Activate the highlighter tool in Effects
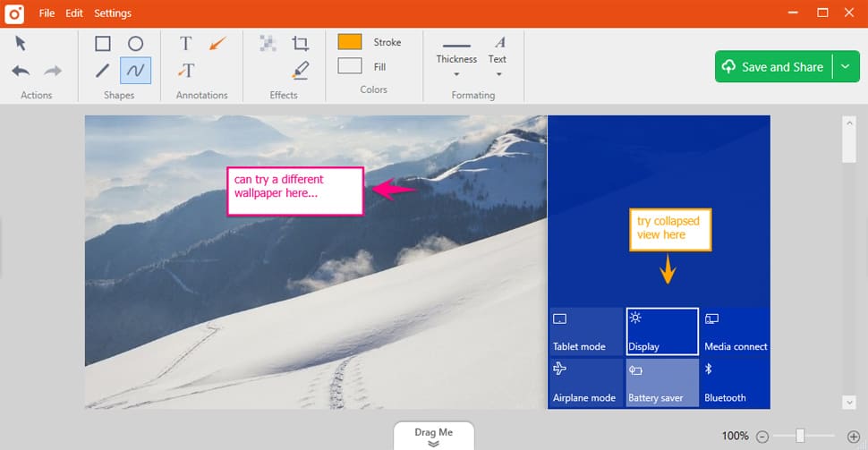 click(x=301, y=70)
